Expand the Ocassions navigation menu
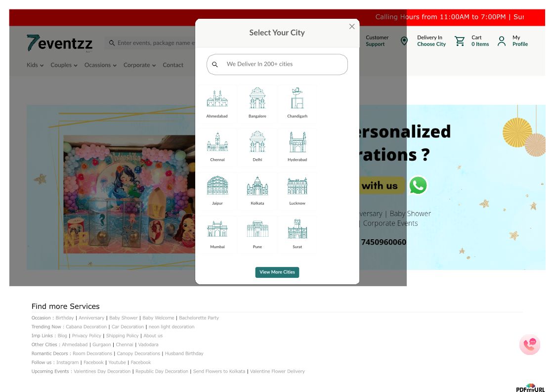 tap(100, 65)
